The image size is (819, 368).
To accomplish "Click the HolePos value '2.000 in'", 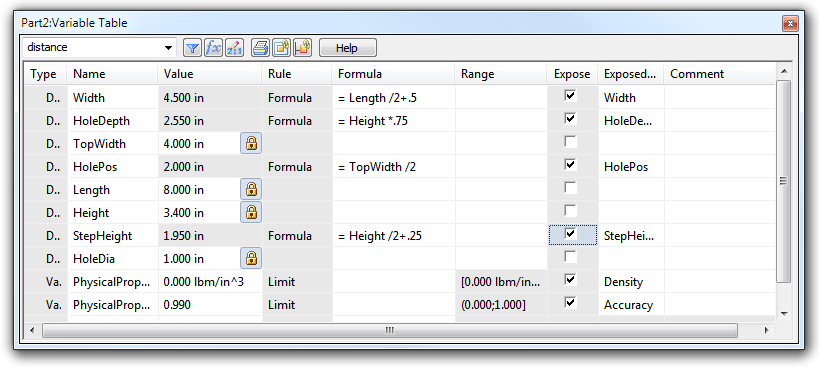I will coord(183,167).
